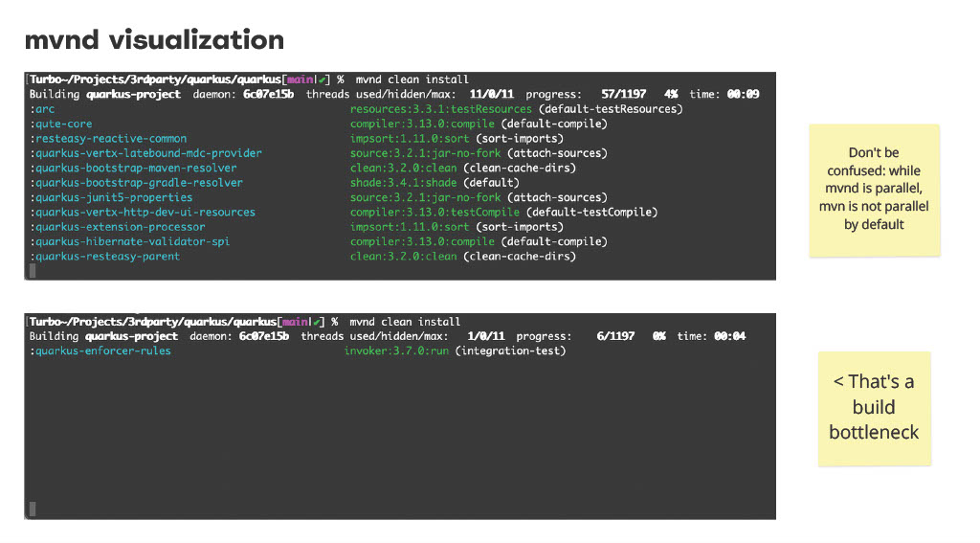Click '6/1197' progress in bottom terminal

pos(615,336)
